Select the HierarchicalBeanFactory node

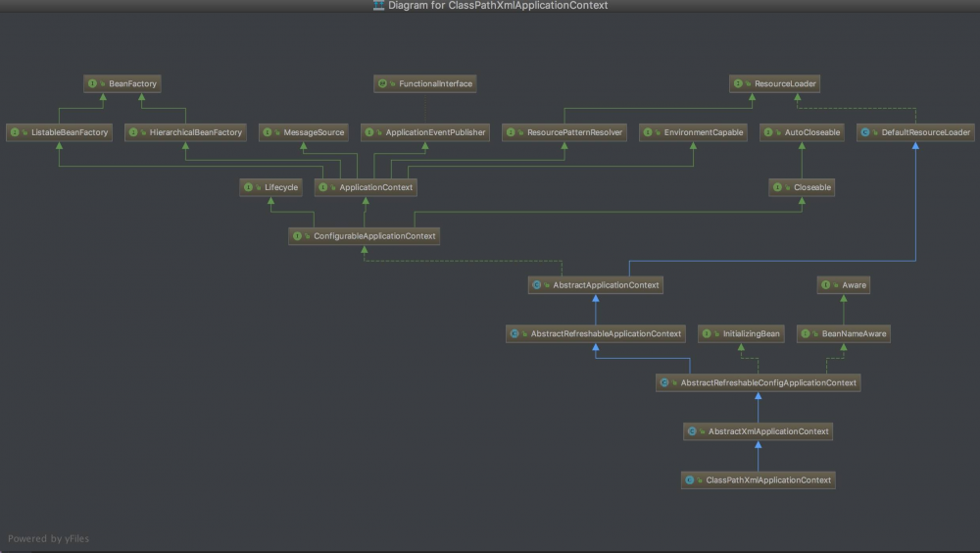[185, 132]
